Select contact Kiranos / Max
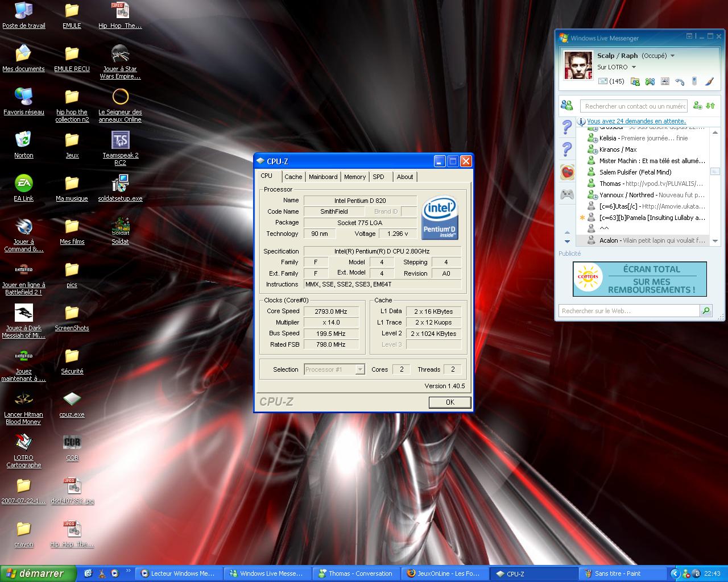 point(648,149)
